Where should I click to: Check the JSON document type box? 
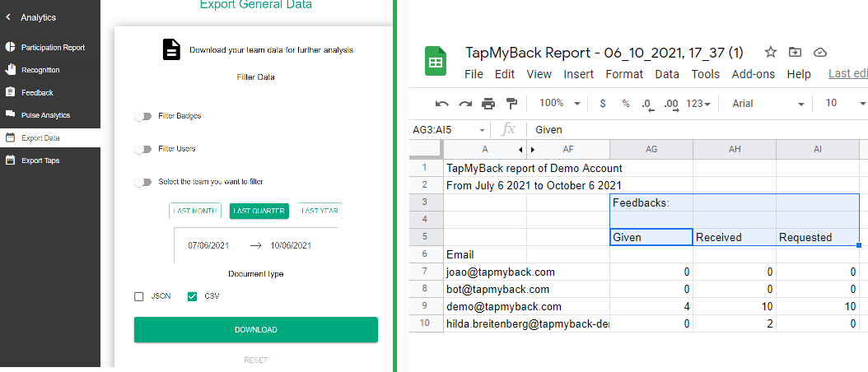pos(139,297)
